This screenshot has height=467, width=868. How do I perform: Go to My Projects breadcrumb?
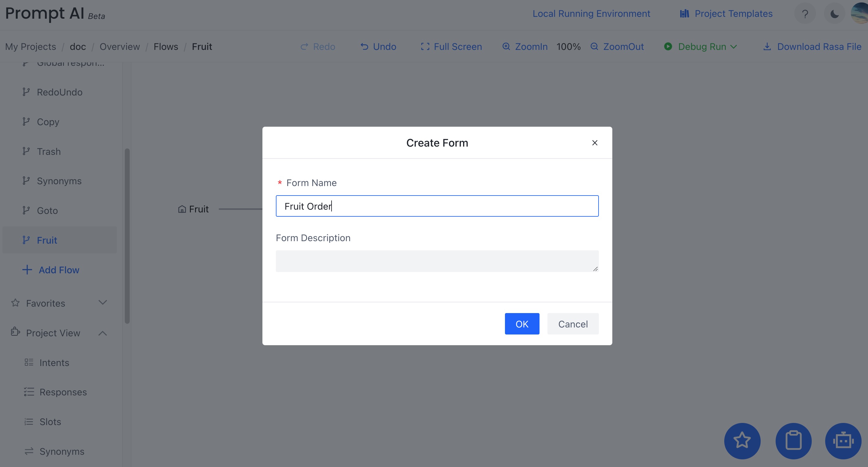[30, 47]
